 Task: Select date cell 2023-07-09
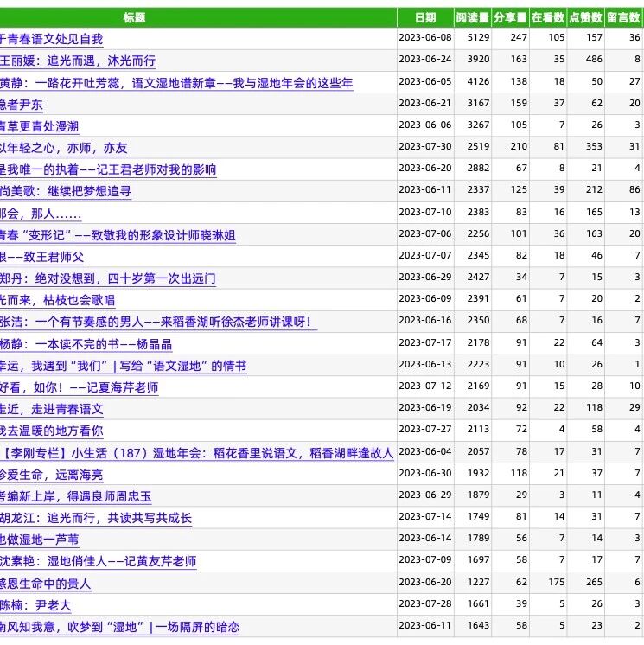425,559
